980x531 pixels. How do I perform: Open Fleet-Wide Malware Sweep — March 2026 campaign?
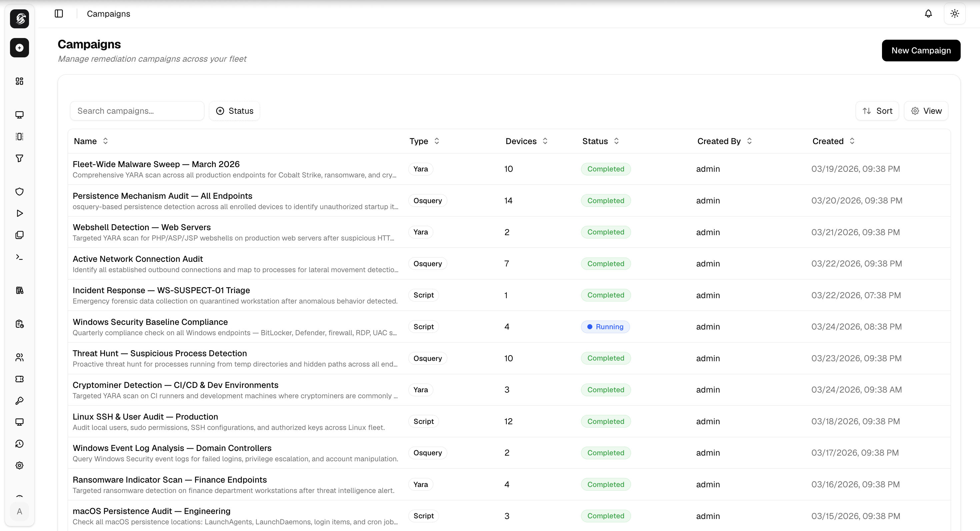(156, 164)
